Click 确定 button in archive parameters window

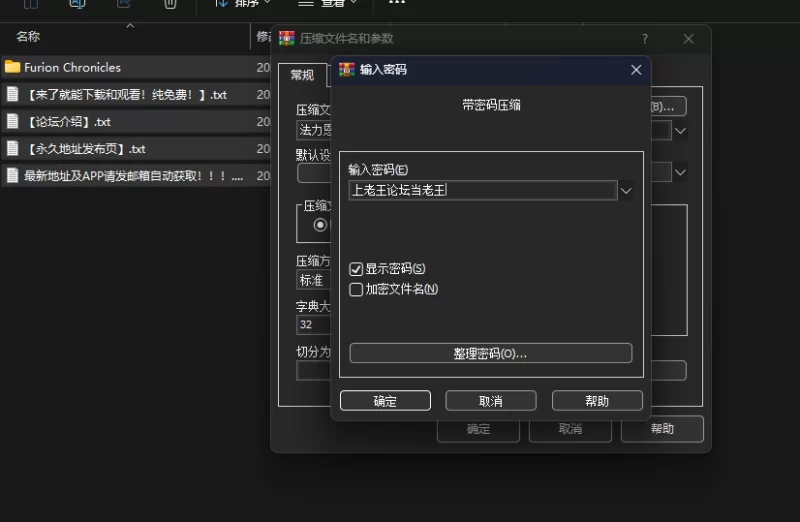(478, 429)
